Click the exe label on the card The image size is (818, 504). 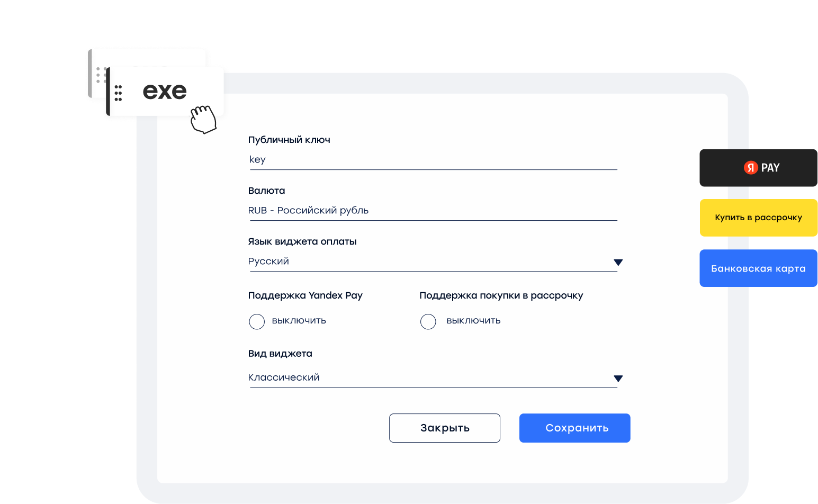click(x=165, y=92)
